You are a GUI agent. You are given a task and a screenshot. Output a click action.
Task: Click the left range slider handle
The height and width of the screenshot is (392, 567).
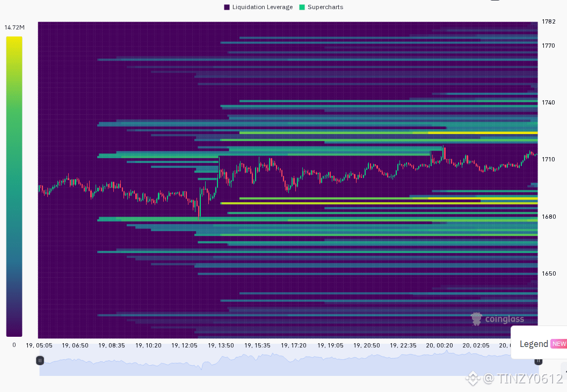coord(40,360)
